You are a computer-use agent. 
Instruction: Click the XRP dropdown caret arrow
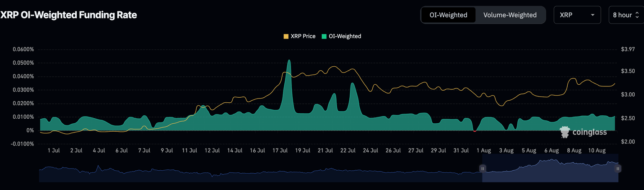(592, 15)
